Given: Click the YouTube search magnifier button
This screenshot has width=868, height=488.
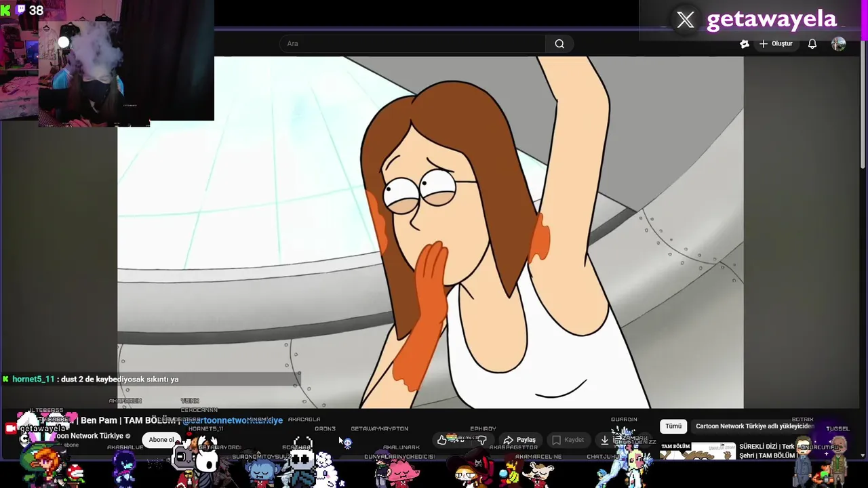Looking at the screenshot, I should (x=559, y=44).
